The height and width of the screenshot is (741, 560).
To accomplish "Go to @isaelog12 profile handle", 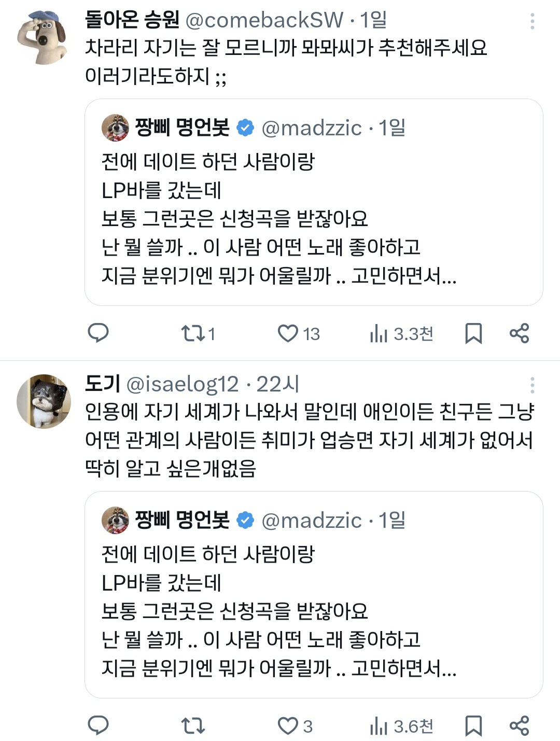I will click(x=183, y=384).
